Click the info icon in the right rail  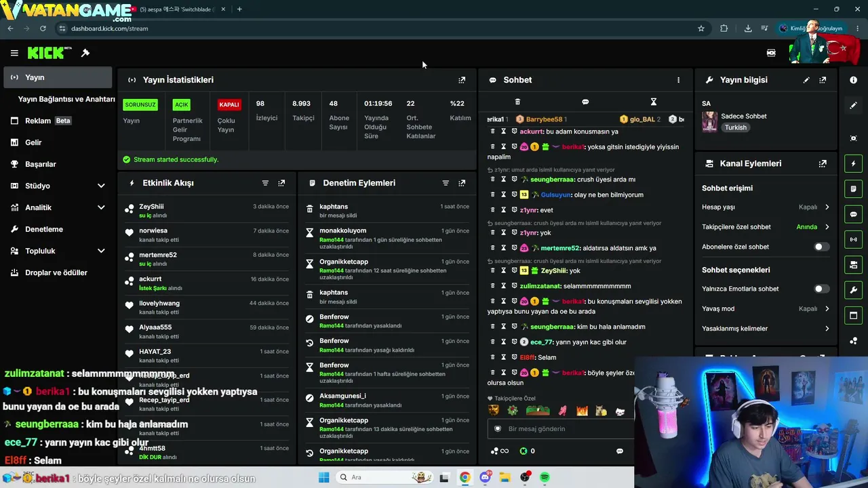tap(853, 80)
